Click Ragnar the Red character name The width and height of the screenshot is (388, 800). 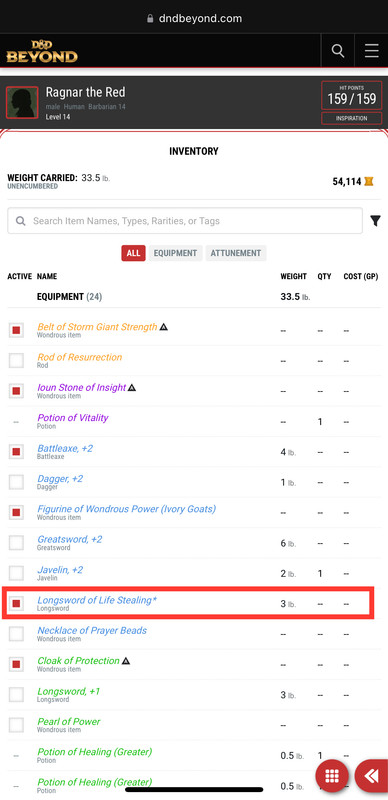point(85,92)
